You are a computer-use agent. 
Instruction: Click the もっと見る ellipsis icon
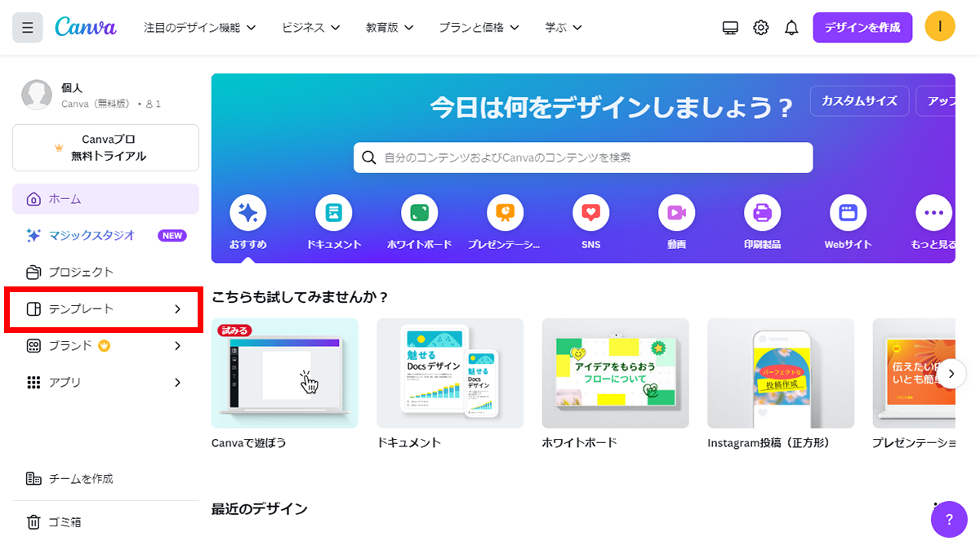pyautogui.click(x=933, y=214)
